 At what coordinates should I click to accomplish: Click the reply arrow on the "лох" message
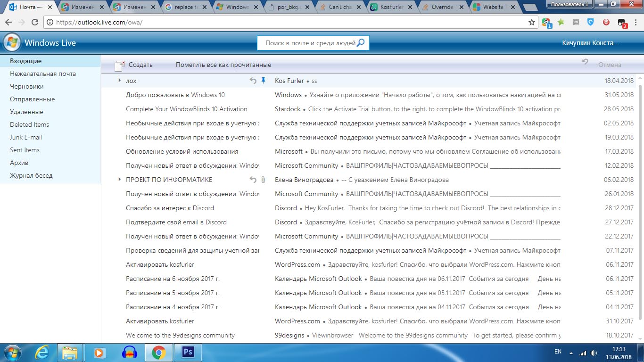[253, 81]
